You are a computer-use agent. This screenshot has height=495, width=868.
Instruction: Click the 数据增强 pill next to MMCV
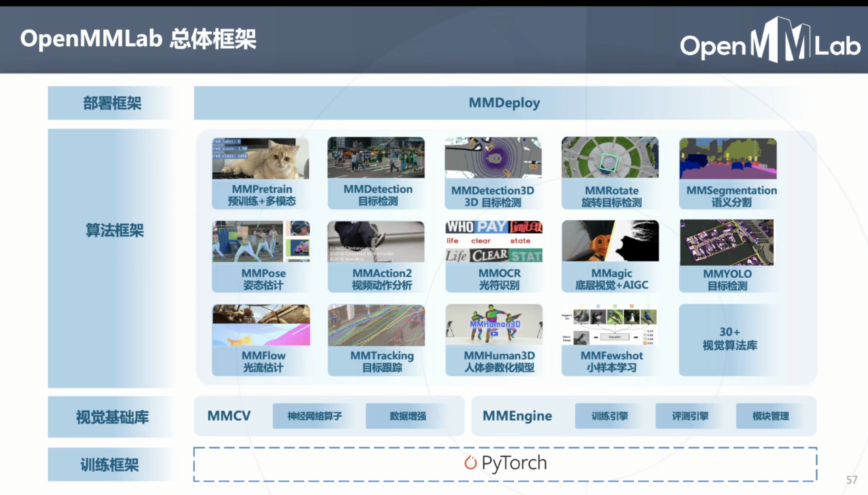point(407,416)
